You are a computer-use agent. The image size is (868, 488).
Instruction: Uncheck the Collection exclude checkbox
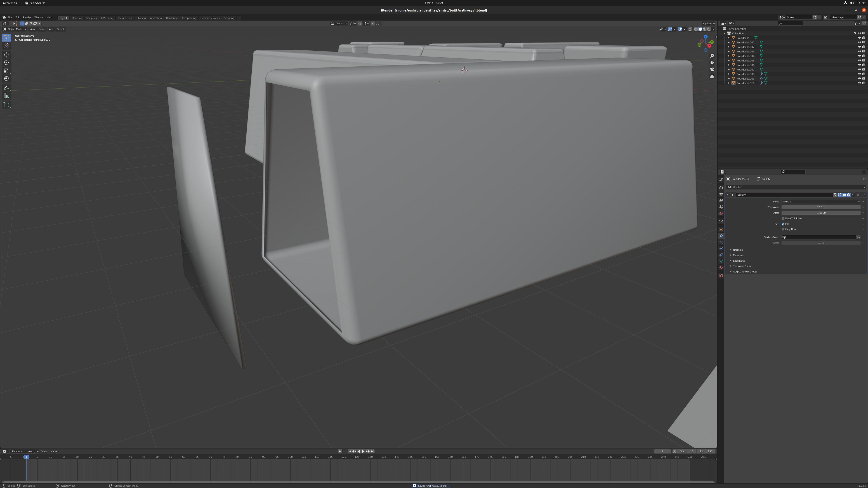(855, 33)
